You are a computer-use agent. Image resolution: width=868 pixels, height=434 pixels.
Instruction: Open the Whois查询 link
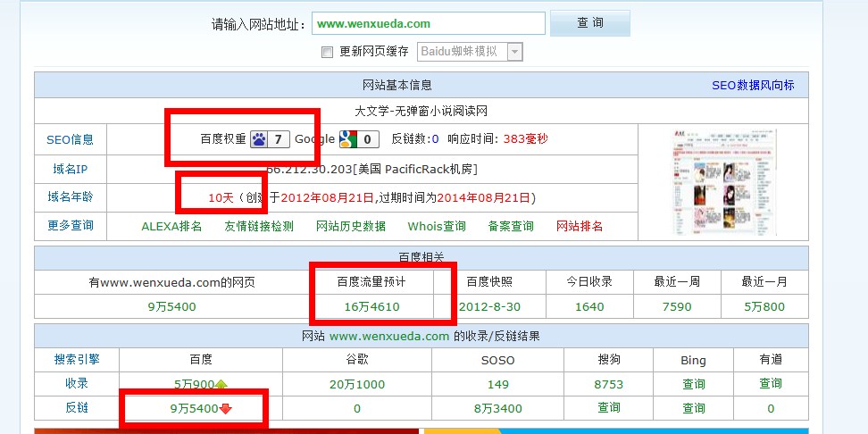[437, 226]
